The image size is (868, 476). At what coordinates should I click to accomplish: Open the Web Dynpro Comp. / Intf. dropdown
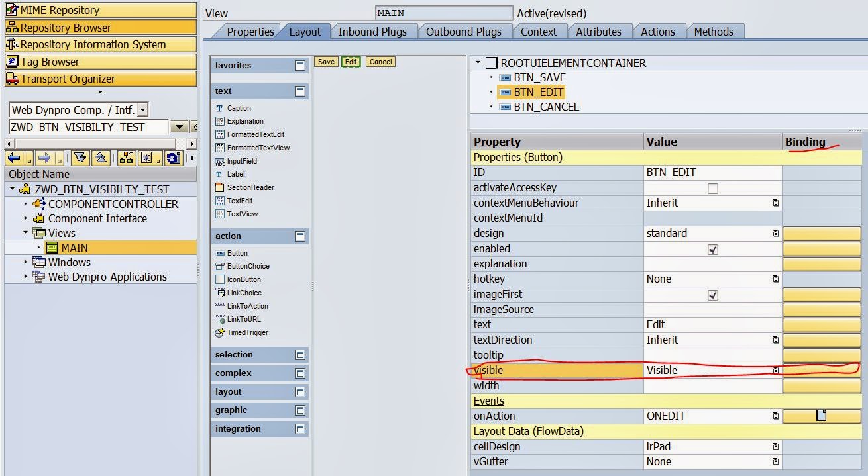pyautogui.click(x=143, y=110)
